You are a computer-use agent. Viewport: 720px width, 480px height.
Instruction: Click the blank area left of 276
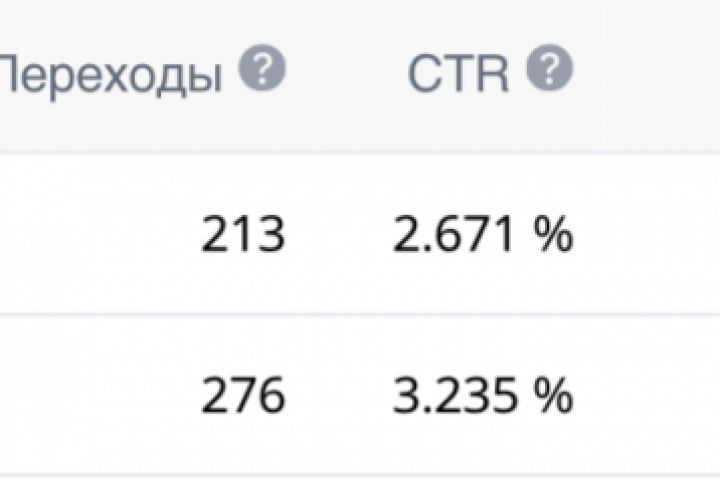90,396
